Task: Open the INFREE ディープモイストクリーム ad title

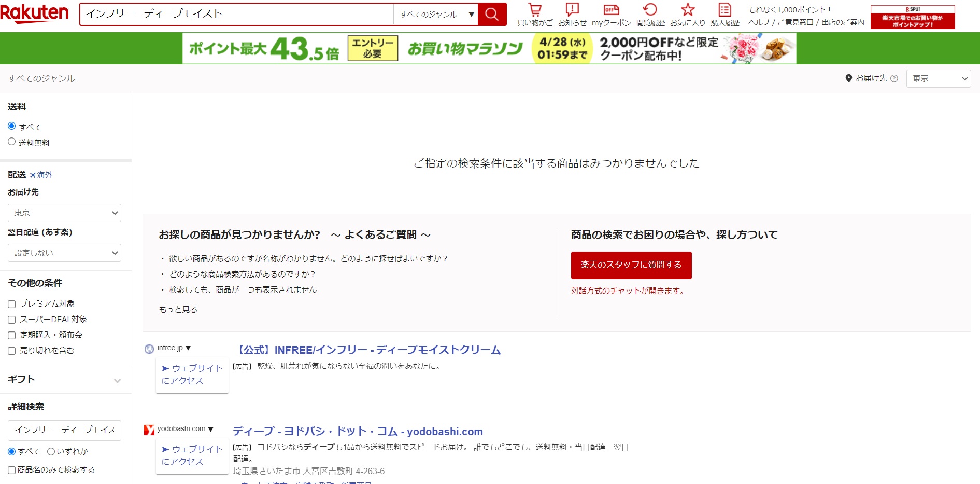Action: click(x=367, y=350)
